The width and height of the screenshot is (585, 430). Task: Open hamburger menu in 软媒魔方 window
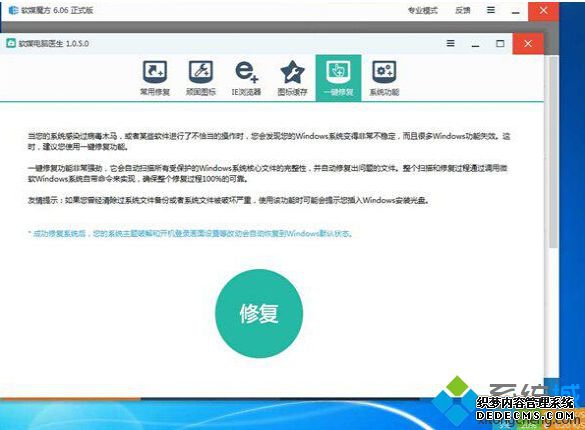click(491, 10)
